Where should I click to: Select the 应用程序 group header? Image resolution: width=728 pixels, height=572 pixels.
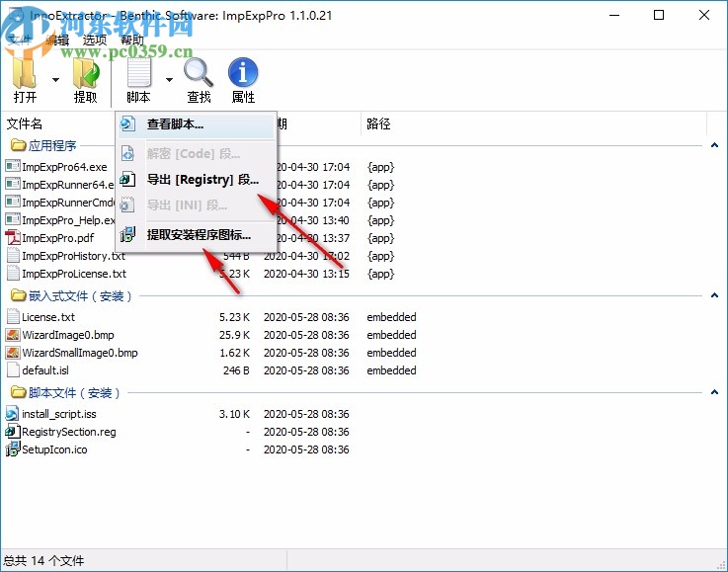point(52,146)
